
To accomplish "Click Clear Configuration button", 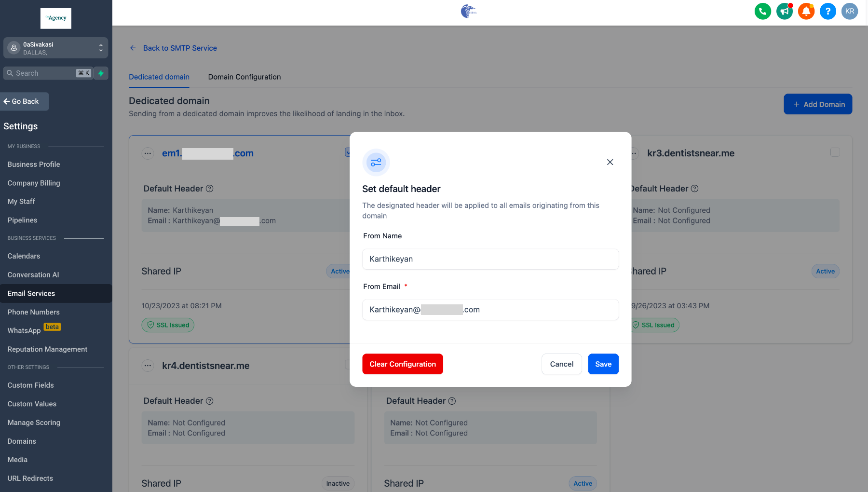I will 403,364.
